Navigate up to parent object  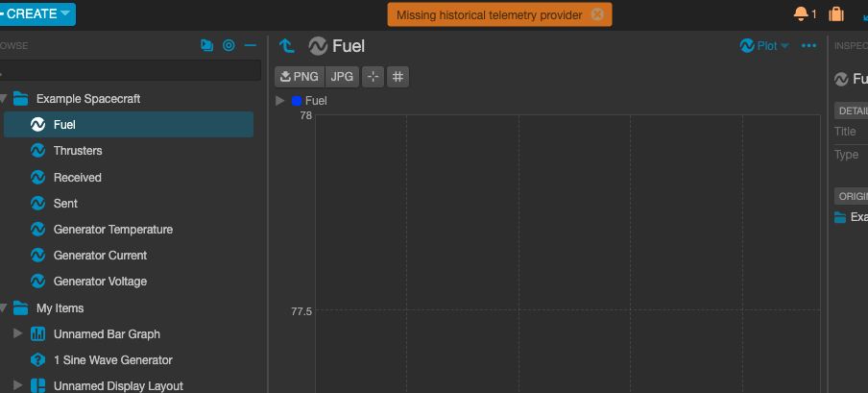point(287,45)
